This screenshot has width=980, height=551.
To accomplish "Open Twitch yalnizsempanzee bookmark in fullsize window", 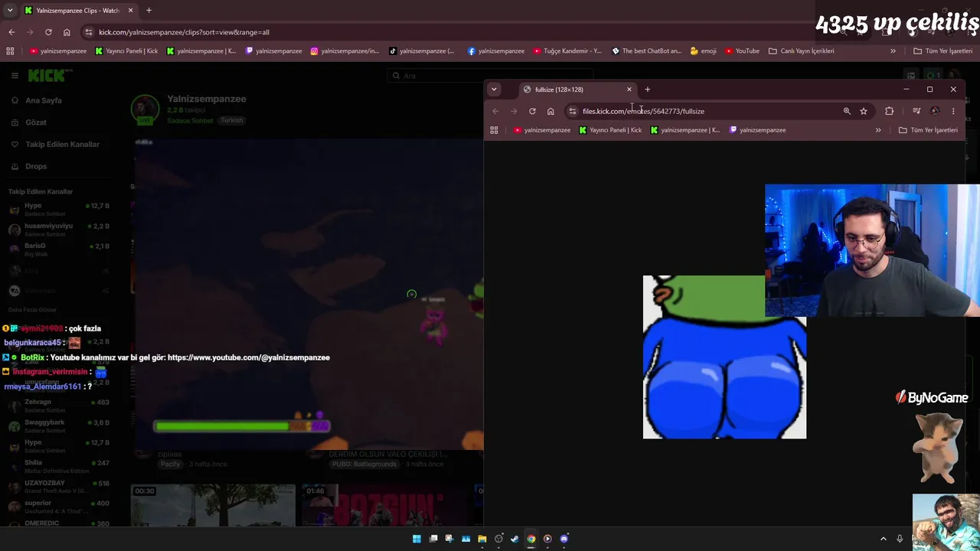I will click(757, 130).
